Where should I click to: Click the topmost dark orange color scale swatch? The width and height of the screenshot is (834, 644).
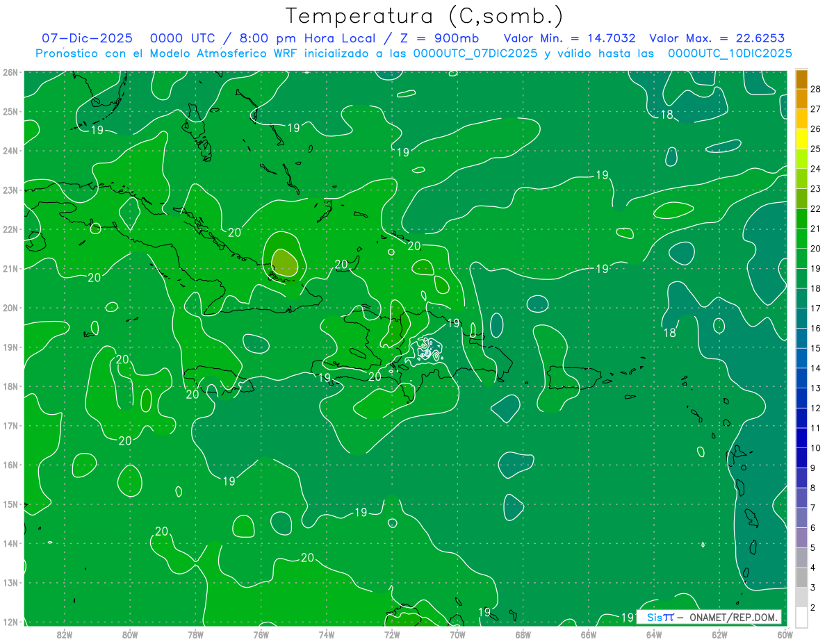[801, 79]
